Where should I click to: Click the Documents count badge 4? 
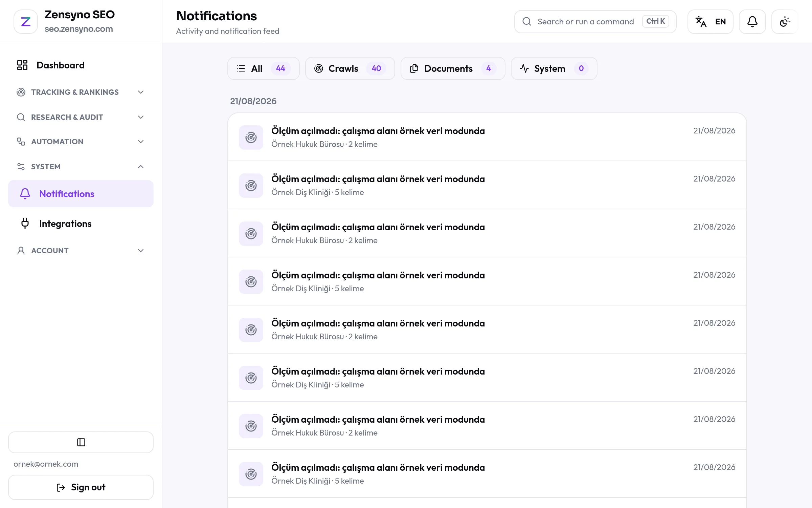click(489, 68)
